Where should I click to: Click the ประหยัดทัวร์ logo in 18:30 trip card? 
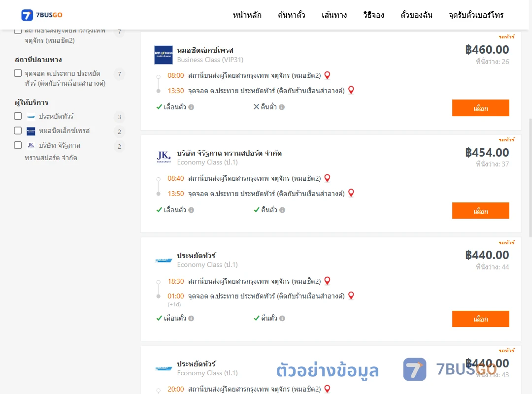[164, 261]
